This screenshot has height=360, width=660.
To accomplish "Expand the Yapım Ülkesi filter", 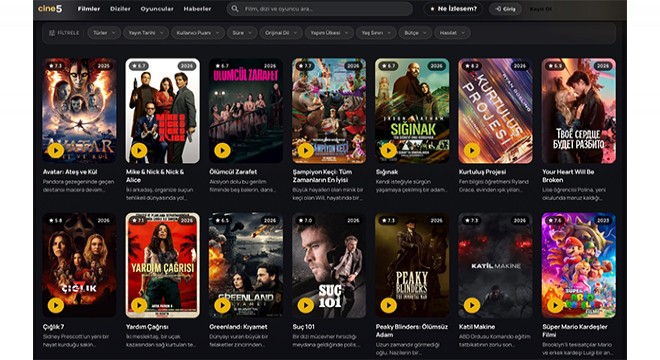I will coord(329,33).
